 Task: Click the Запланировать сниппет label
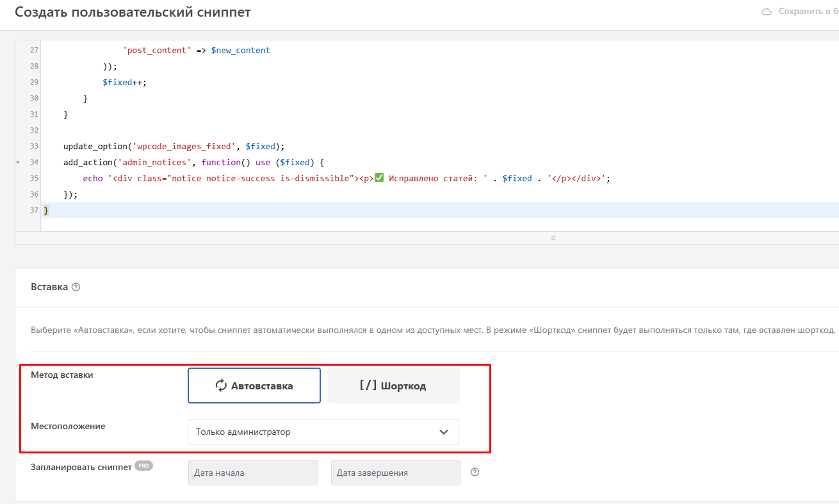pyautogui.click(x=81, y=467)
